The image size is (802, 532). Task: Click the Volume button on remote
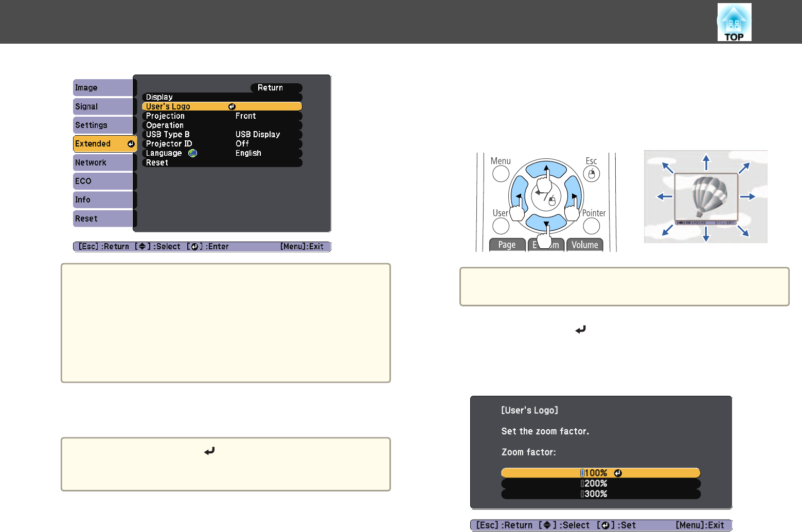click(585, 245)
